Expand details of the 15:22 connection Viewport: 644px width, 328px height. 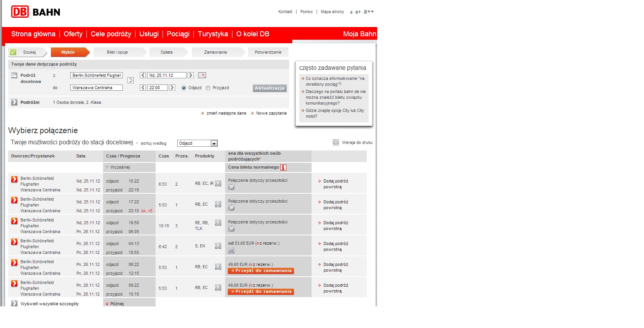point(14,179)
